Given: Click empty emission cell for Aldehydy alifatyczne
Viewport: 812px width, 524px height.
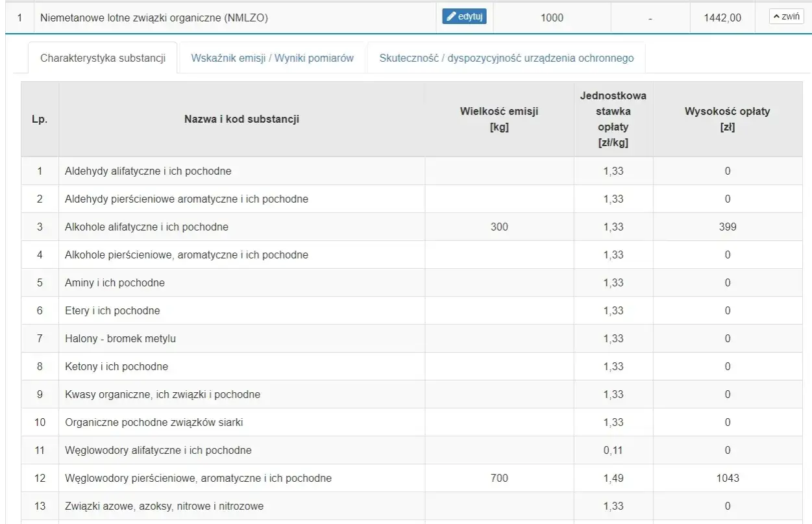Looking at the screenshot, I should coord(499,171).
